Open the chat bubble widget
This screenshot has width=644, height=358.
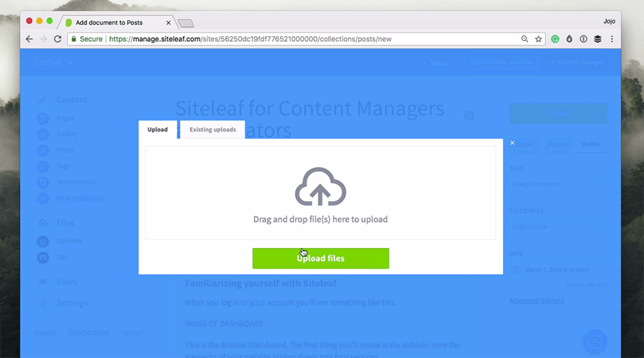(x=594, y=341)
